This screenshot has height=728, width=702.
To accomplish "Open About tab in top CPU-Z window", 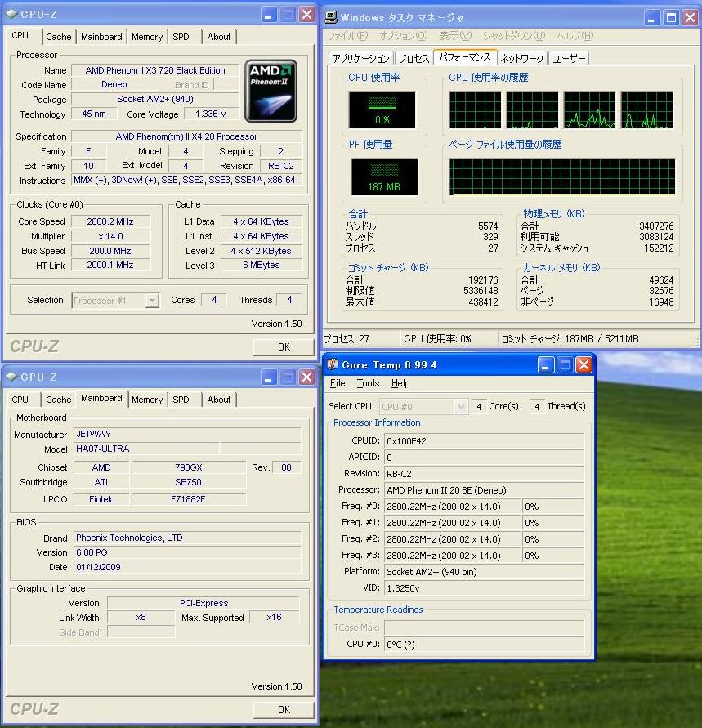I will [x=219, y=37].
